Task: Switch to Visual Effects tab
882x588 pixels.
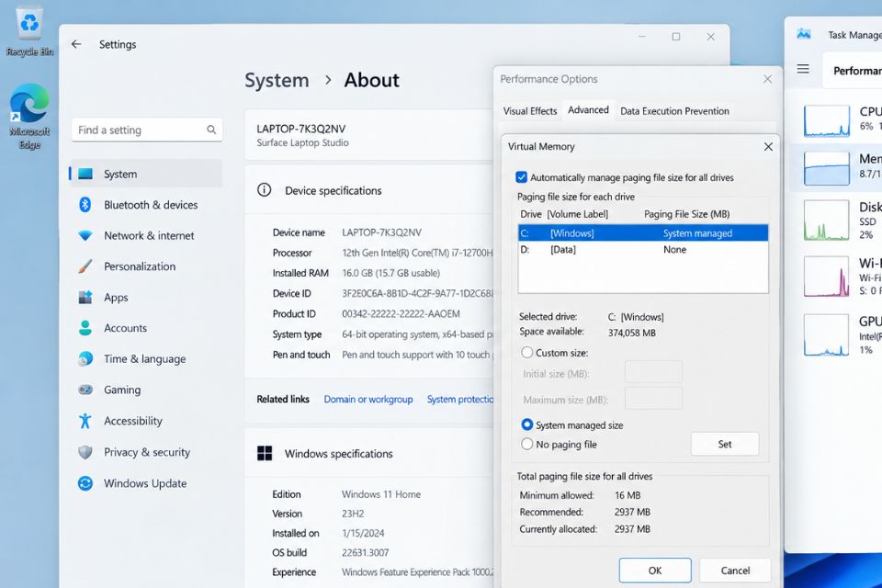Action: [x=530, y=111]
